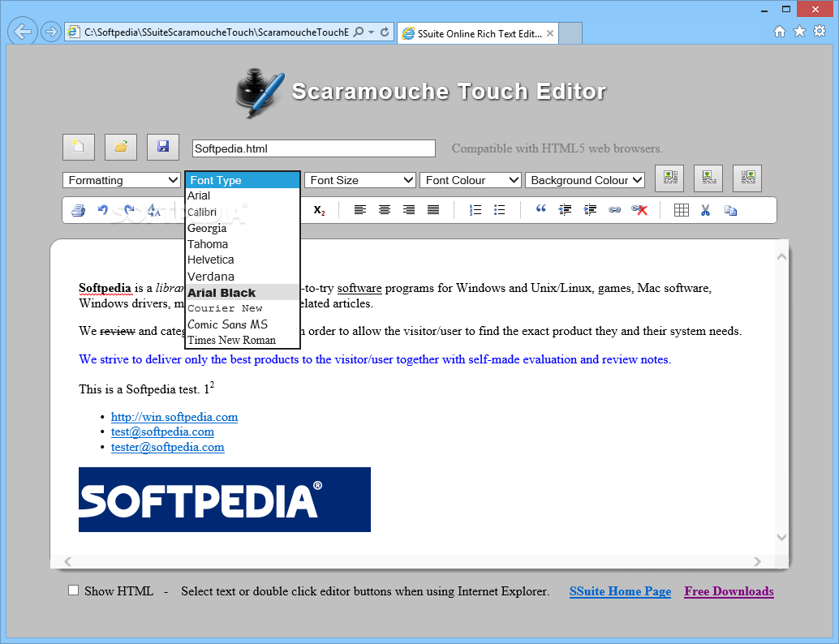Click the editor's vertical scroll down arrow
839x644 pixels.
(781, 537)
